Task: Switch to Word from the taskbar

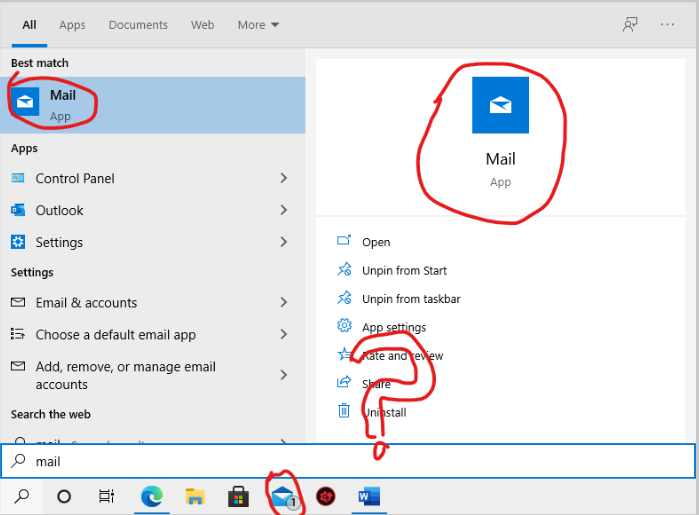Action: coord(369,496)
